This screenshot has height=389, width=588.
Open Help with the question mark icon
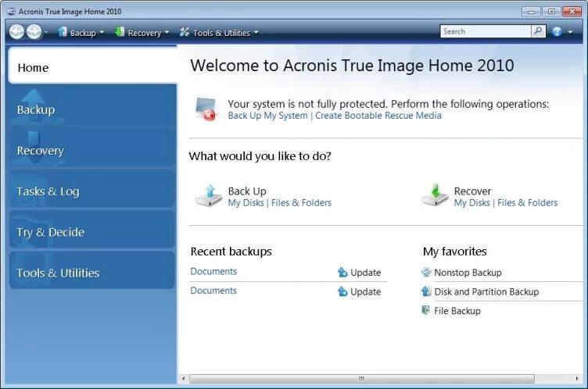point(557,32)
